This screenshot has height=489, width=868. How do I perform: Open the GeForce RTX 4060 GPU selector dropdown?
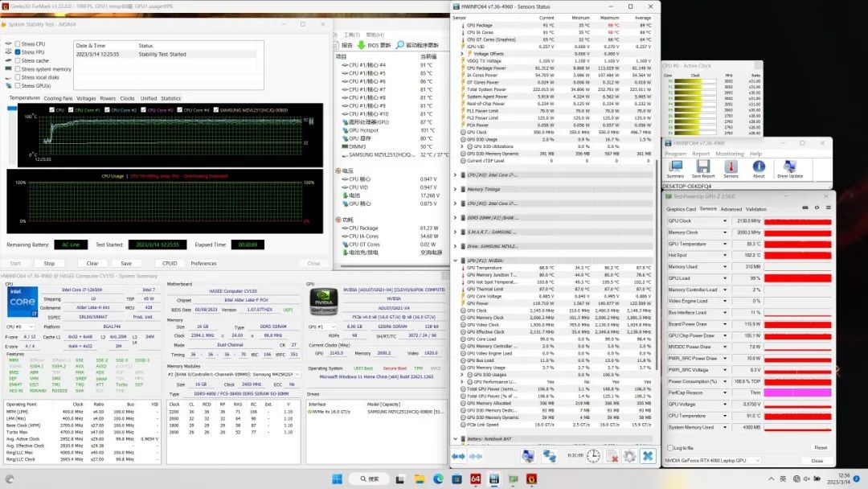712,461
